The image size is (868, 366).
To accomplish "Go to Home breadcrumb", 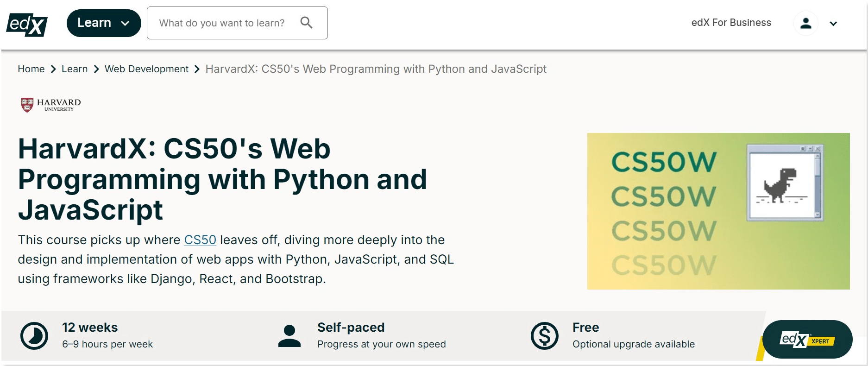I will tap(31, 69).
